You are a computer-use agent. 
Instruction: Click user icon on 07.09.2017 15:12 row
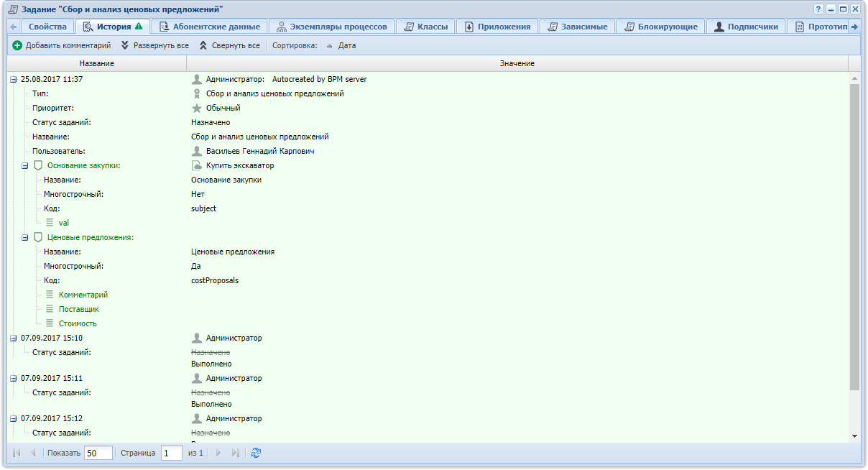(197, 418)
